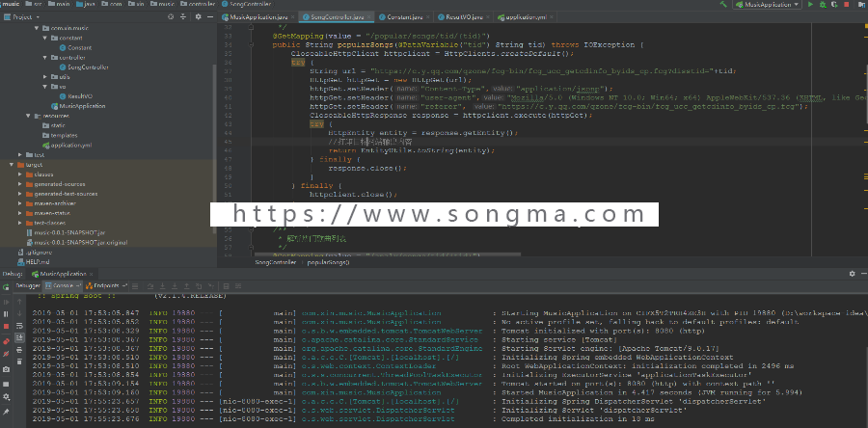Image resolution: width=868 pixels, height=428 pixels.
Task: Rerun MusicApplication in Debug panel
Action: tap(6, 287)
